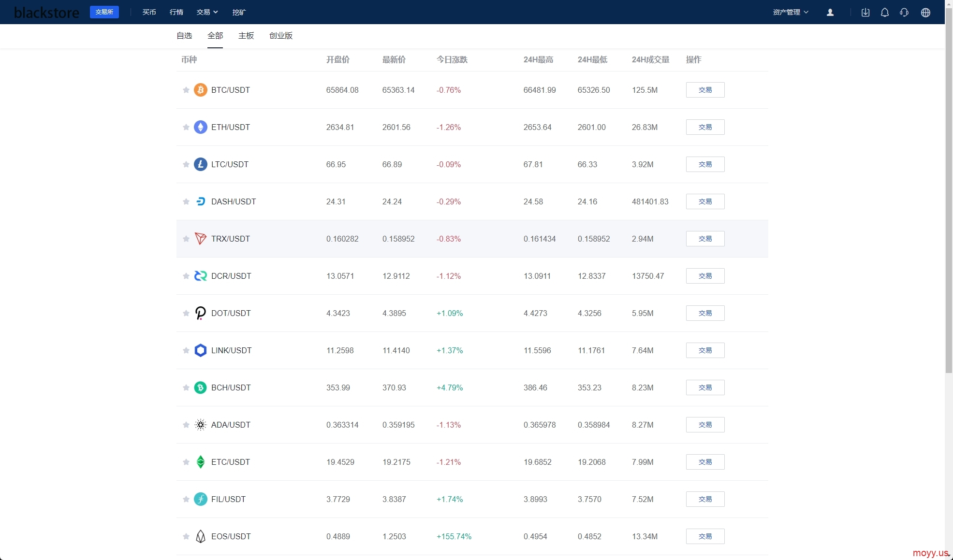953x560 pixels.
Task: Open the language globe icon
Action: click(925, 13)
